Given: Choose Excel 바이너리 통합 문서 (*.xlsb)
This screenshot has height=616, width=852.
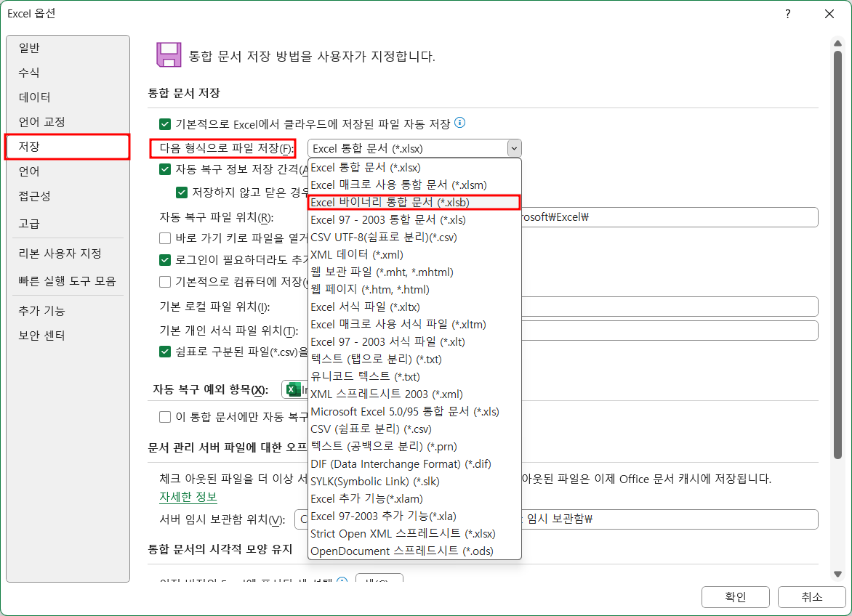Looking at the screenshot, I should coord(414,203).
